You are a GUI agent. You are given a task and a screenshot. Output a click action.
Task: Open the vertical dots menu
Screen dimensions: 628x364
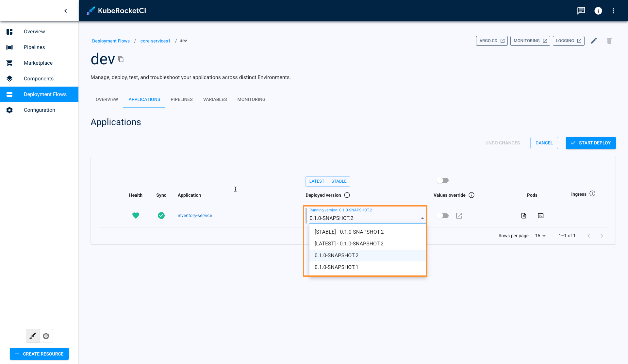point(613,11)
